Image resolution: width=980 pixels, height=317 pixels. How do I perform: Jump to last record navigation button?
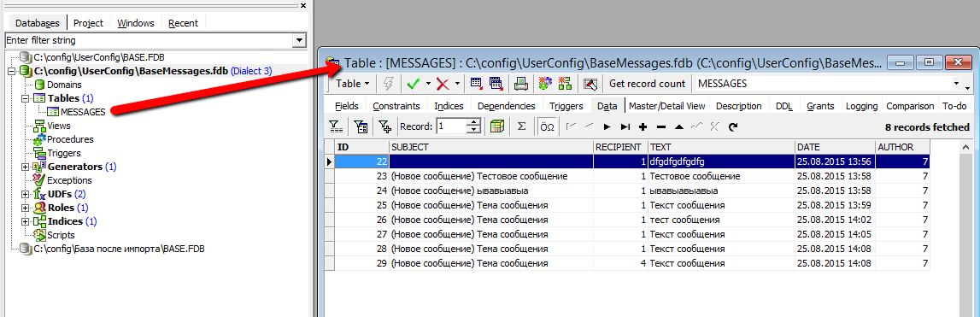coord(625,127)
